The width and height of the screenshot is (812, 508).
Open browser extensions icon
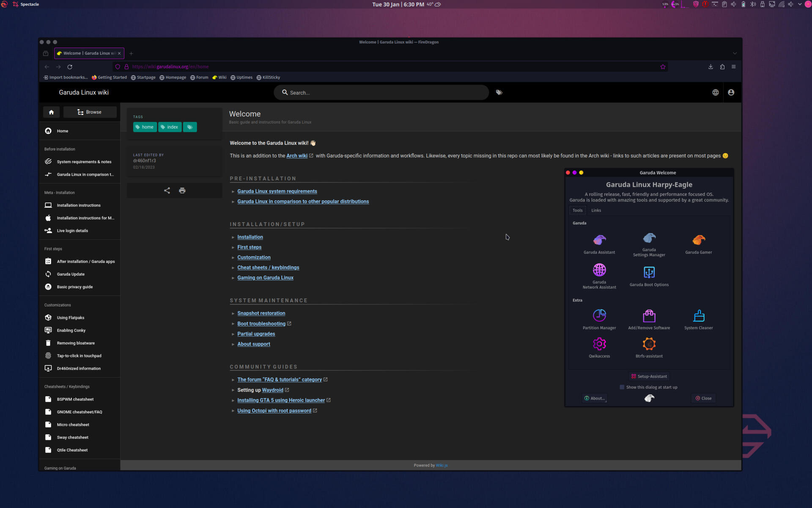pyautogui.click(x=722, y=67)
